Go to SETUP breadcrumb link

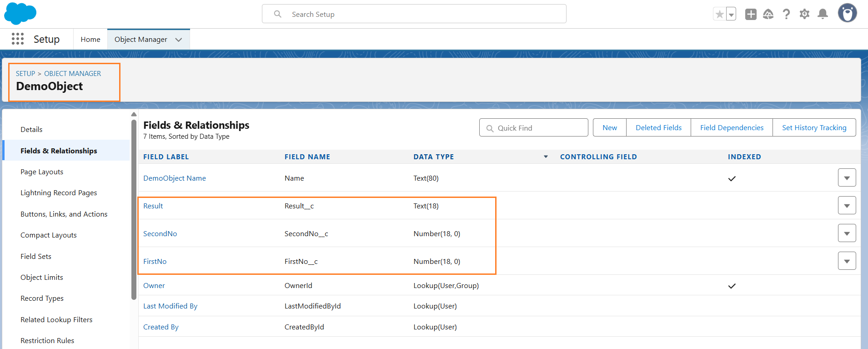tap(25, 74)
